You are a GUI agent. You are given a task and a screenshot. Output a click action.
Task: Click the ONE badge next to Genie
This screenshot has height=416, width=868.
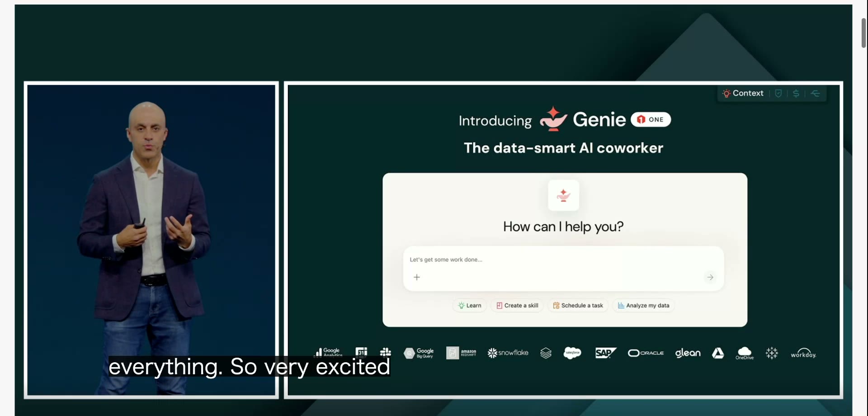tap(651, 119)
